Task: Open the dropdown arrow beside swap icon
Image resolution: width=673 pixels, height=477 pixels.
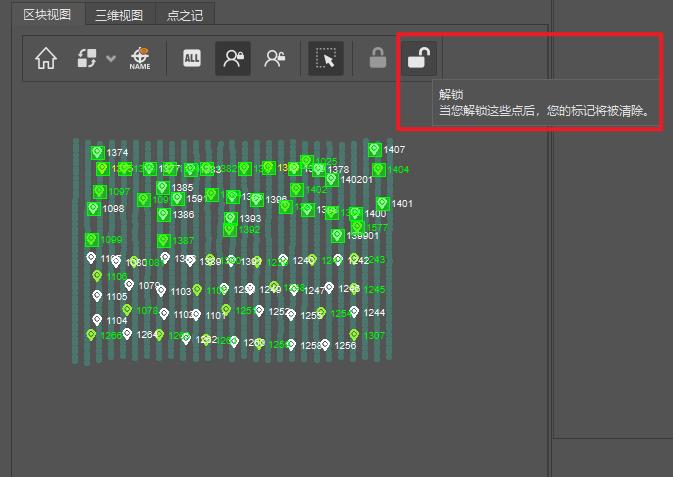Action: tap(111, 58)
